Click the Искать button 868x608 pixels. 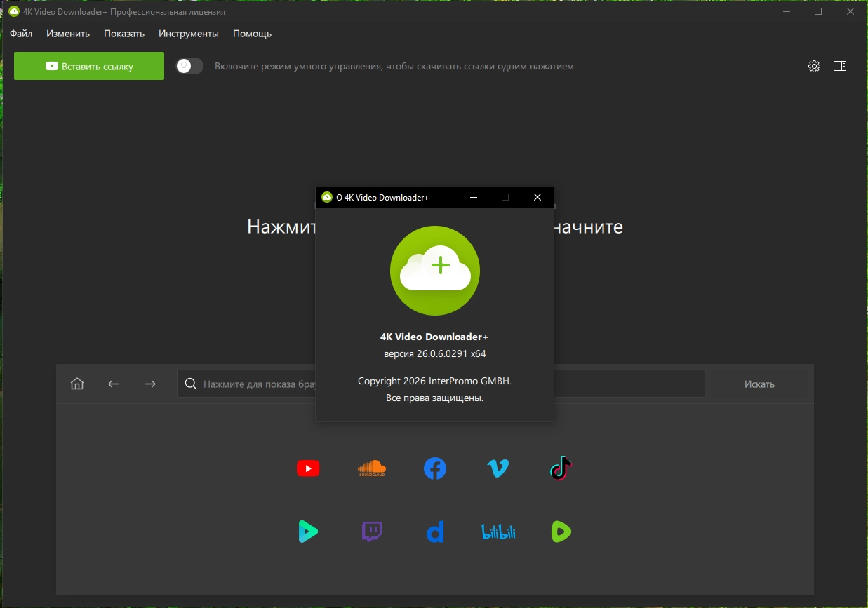pyautogui.click(x=760, y=384)
